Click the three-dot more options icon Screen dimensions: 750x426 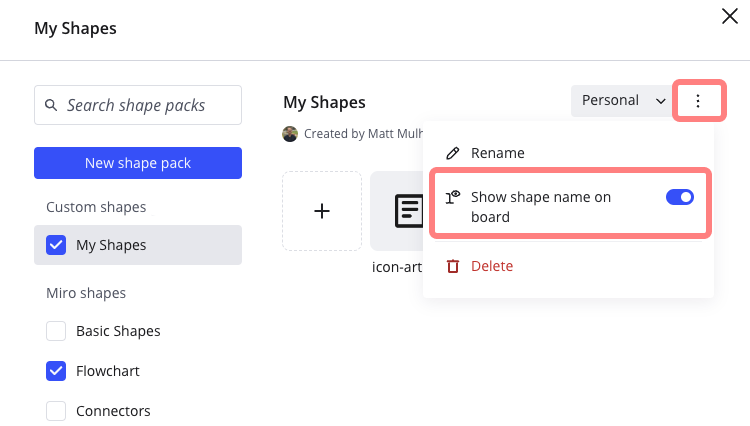[698, 101]
